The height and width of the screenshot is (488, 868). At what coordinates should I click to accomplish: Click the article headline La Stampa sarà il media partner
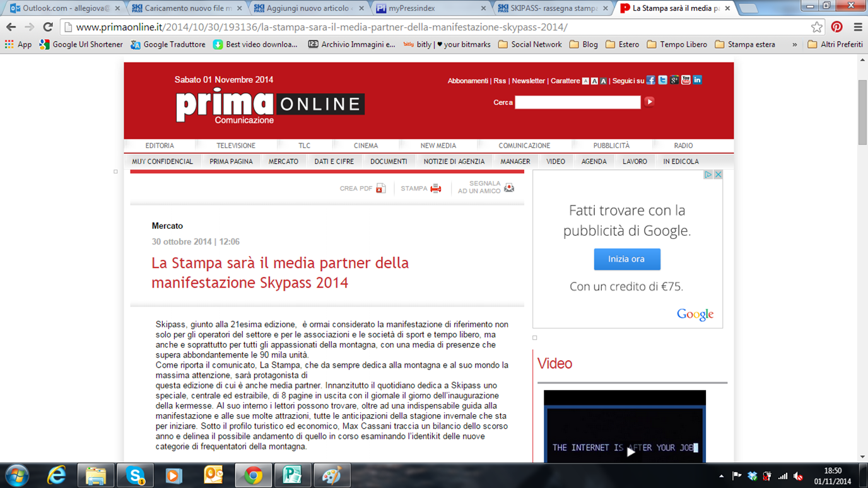click(280, 272)
